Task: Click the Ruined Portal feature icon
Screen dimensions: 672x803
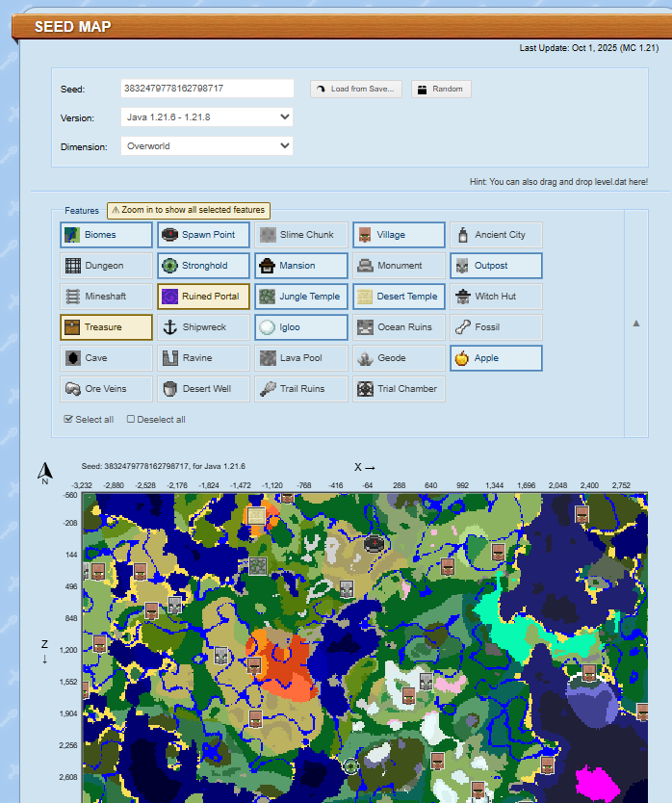Action: point(170,297)
